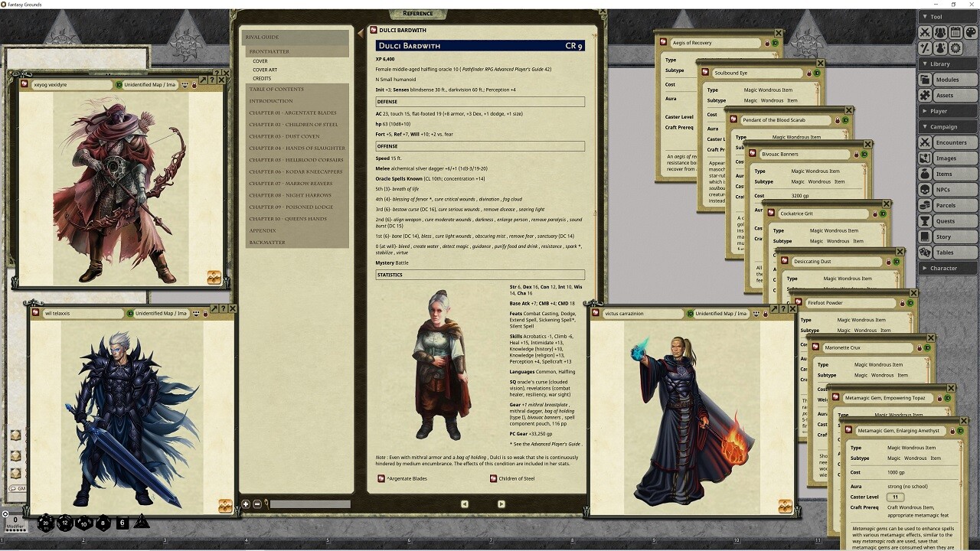Click the GM chat bubble icon
This screenshot has height=551, width=980.
(x=13, y=487)
